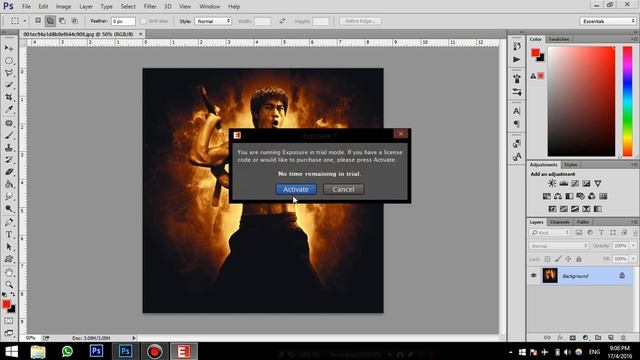The width and height of the screenshot is (640, 360).
Task: Open the Color panel options menu
Action: point(635,39)
